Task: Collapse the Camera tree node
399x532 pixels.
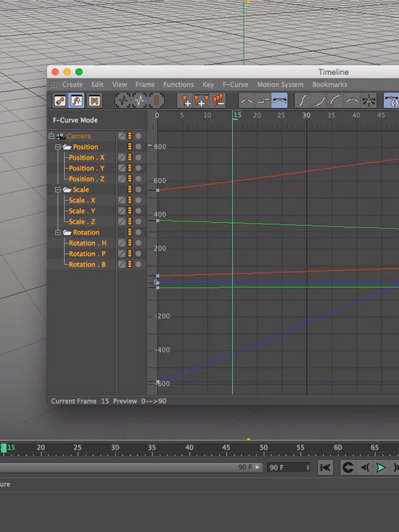Action: (x=51, y=136)
